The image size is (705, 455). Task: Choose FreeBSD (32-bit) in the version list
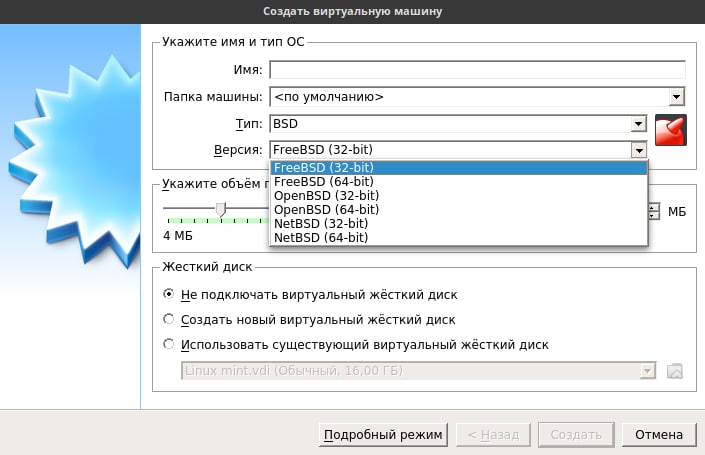[459, 168]
